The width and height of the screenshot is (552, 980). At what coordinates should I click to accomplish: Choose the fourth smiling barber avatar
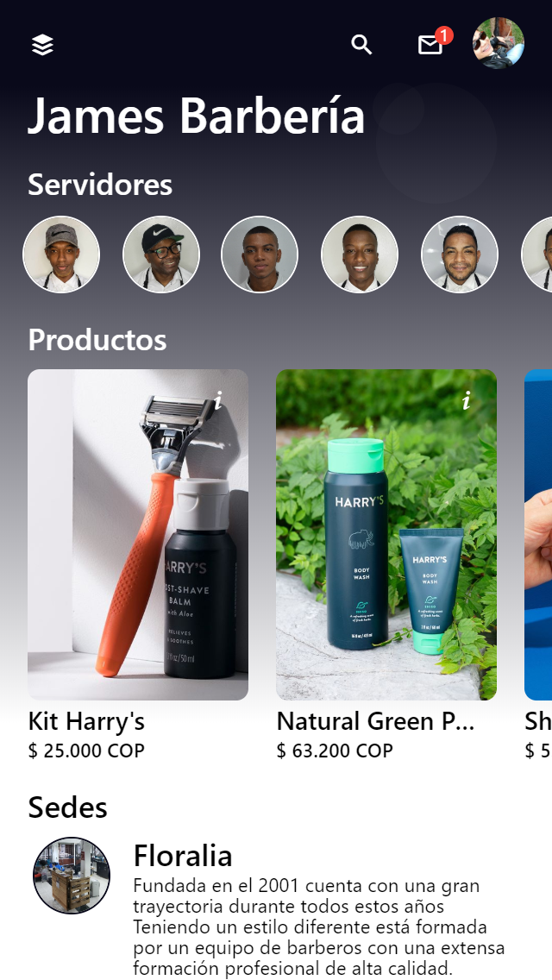point(360,254)
